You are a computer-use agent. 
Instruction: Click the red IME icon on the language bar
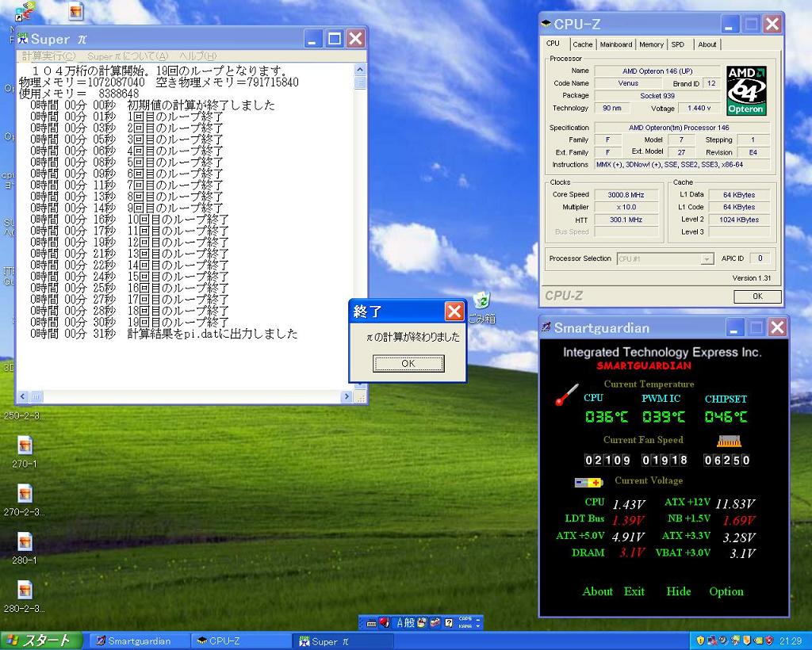[384, 622]
